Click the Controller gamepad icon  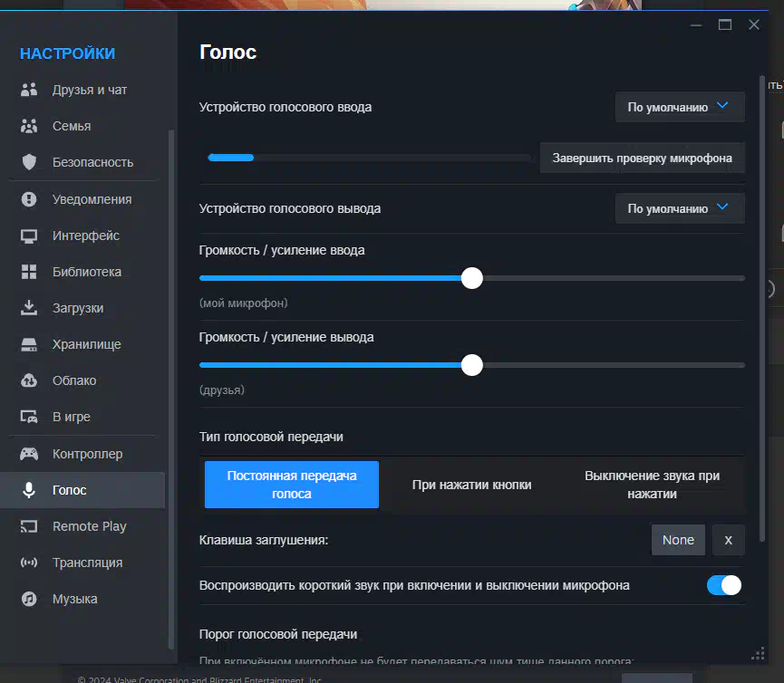(x=29, y=454)
